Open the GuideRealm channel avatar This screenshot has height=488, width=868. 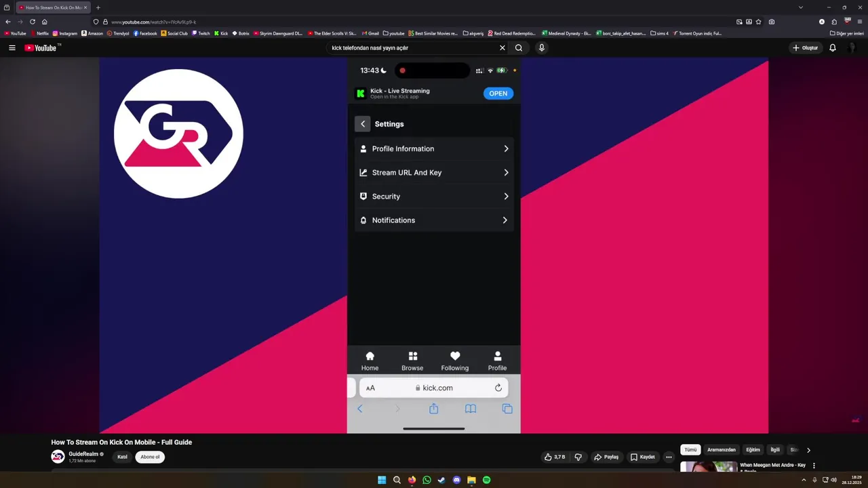coord(58,457)
